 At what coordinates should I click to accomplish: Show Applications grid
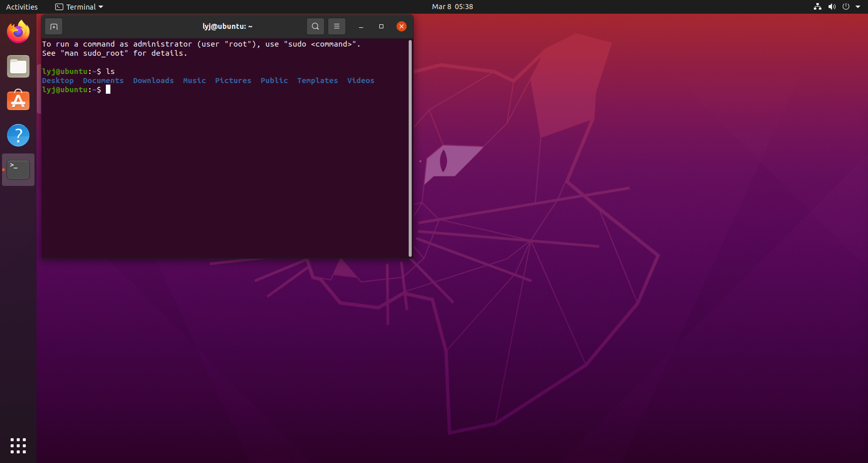coord(18,446)
